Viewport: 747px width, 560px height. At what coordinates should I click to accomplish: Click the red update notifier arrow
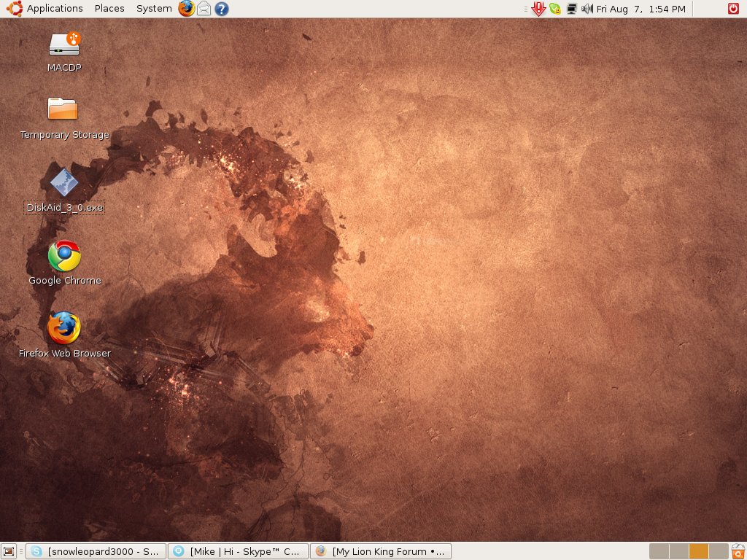(x=538, y=9)
